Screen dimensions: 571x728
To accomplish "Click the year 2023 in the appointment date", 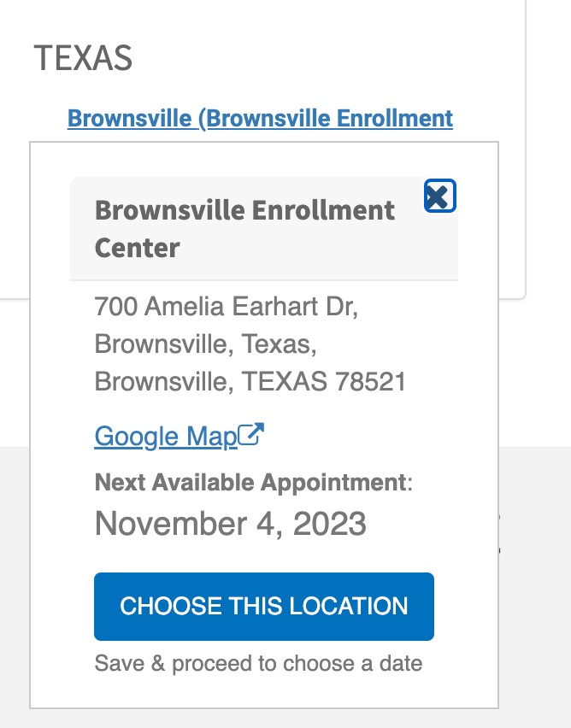I will click(x=329, y=523).
